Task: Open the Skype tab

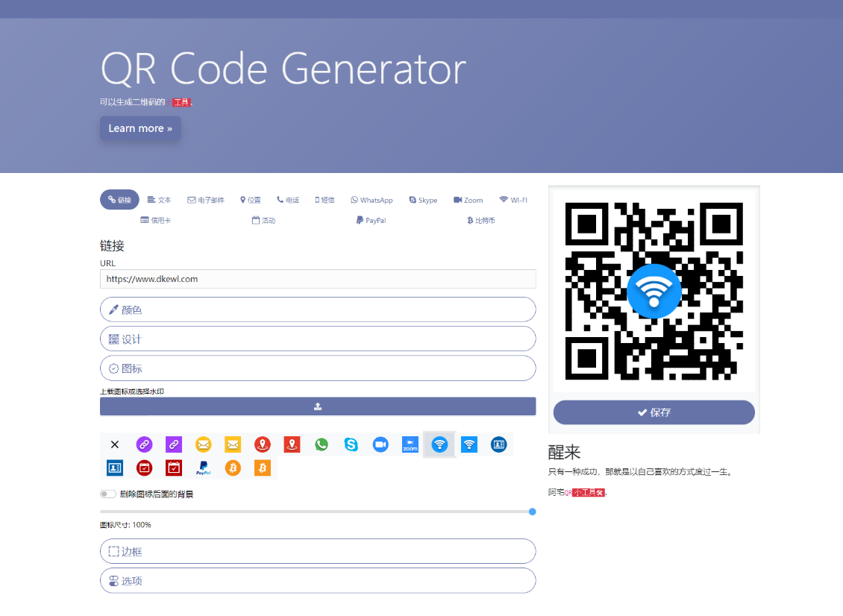Action: point(423,200)
